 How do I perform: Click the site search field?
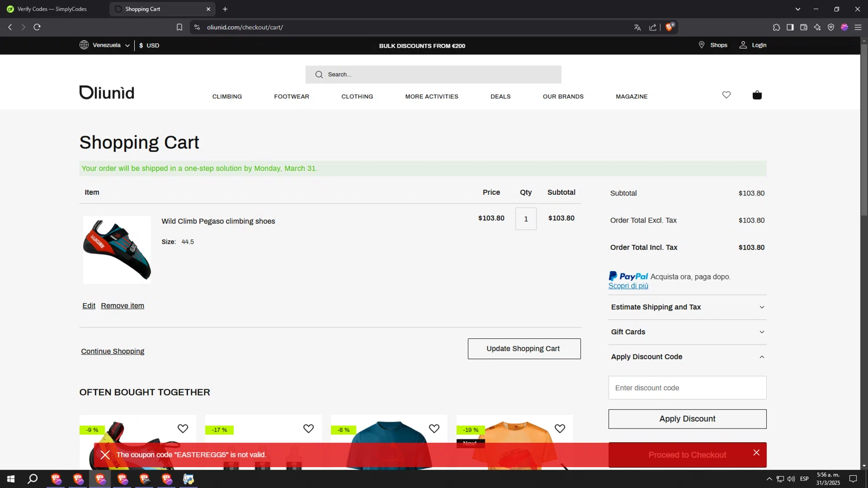point(433,75)
